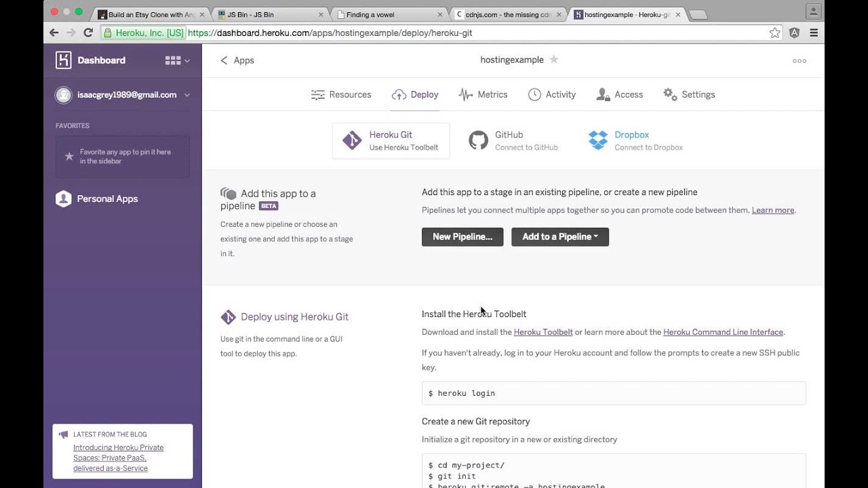
Task: Open the three-dot more options menu
Action: 800,60
